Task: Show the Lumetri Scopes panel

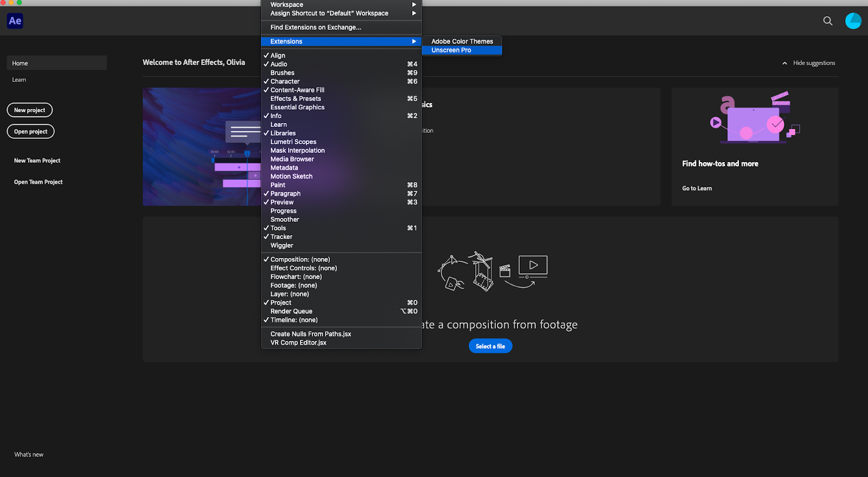Action: pyautogui.click(x=341, y=142)
